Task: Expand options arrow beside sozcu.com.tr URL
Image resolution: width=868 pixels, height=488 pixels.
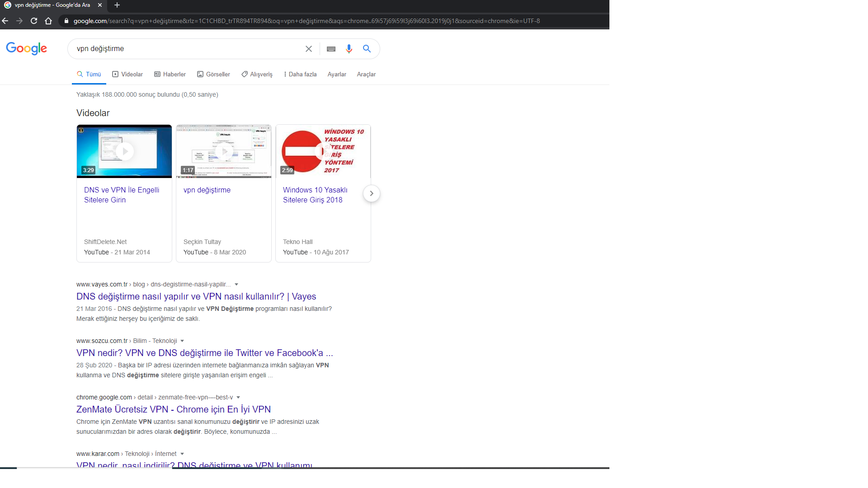Action: tap(182, 341)
